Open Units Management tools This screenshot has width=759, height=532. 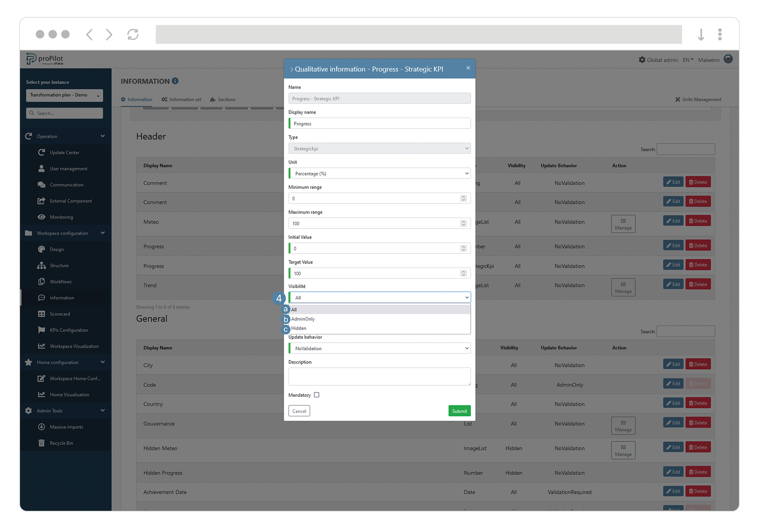(698, 100)
